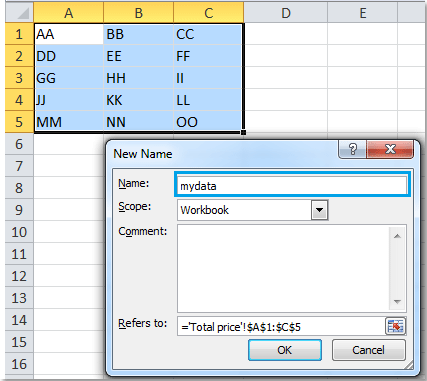427x381 pixels.
Task: Open the Scope dropdown arrow
Action: click(x=320, y=210)
